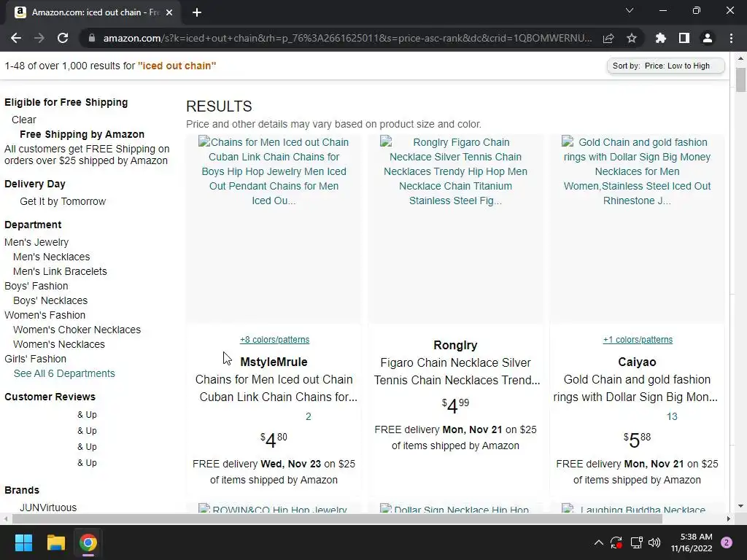The width and height of the screenshot is (747, 560).
Task: Open Women's Necklaces department
Action: click(x=59, y=344)
